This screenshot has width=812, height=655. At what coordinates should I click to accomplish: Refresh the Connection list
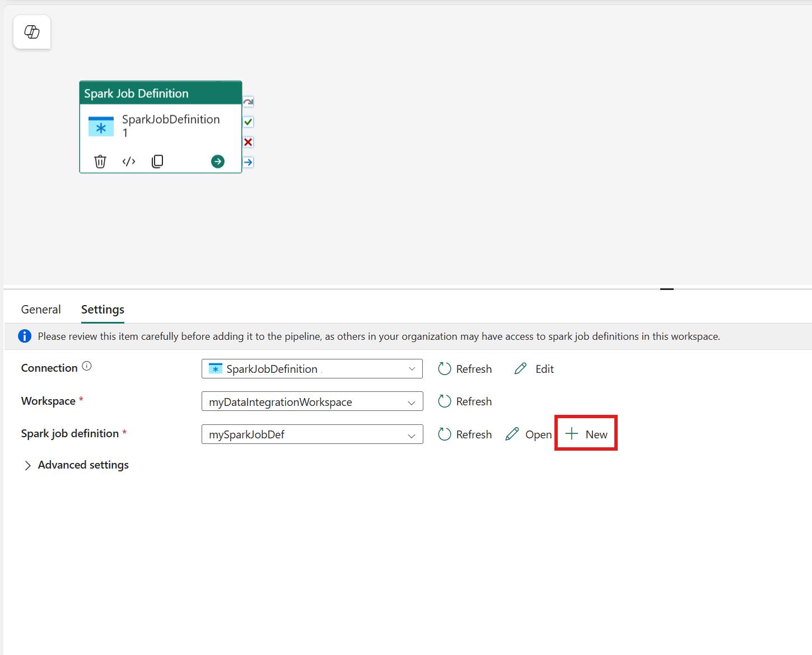tap(465, 369)
